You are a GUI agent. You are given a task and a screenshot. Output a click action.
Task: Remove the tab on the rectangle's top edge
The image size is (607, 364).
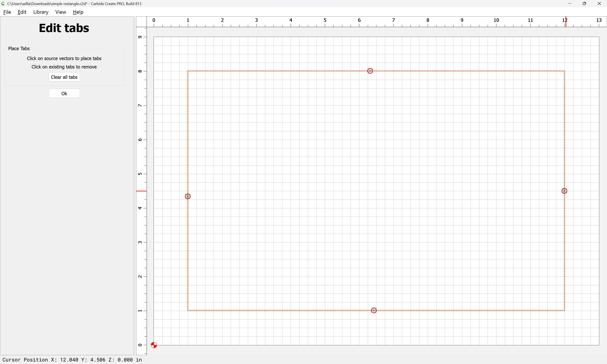370,71
